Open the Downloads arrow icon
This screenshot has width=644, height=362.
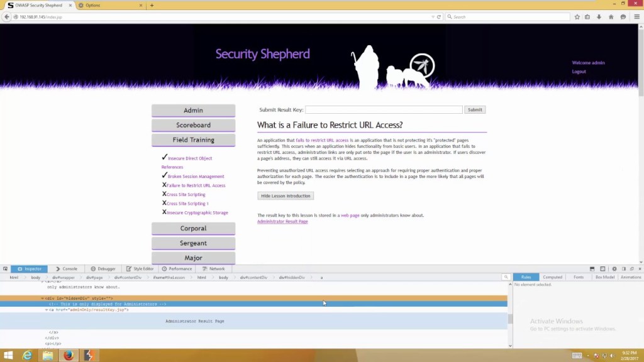(x=599, y=17)
